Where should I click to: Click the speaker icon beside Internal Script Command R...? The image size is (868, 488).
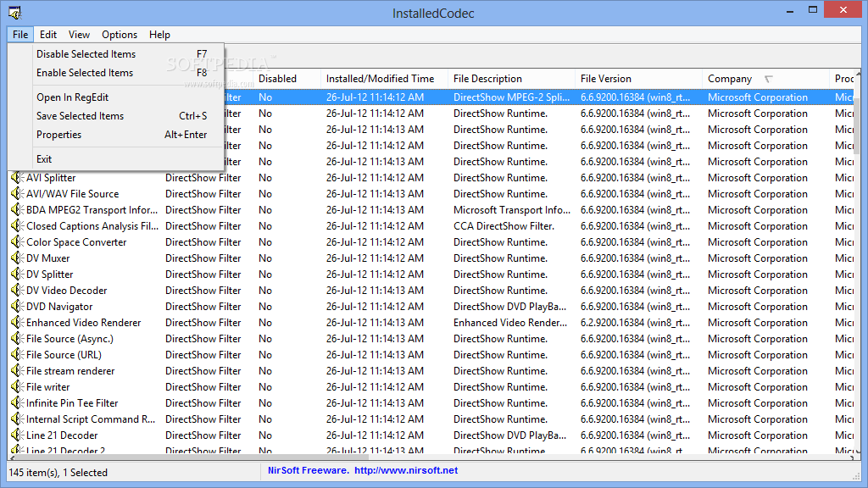17,419
